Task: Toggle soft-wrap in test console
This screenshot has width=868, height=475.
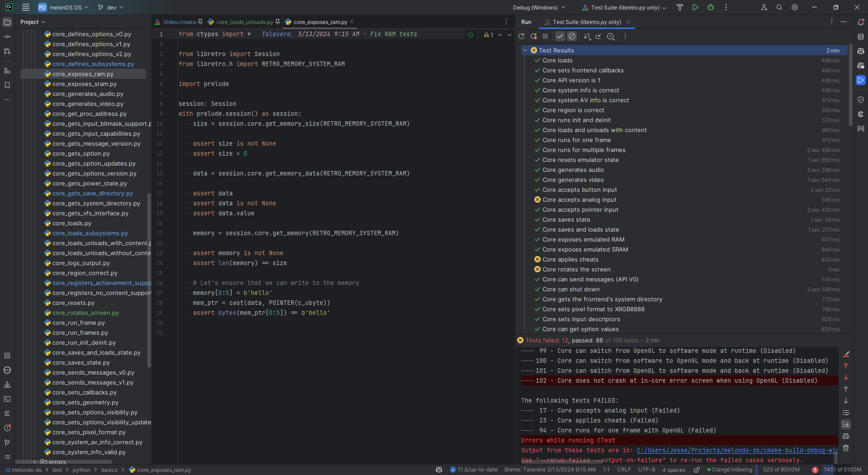Action: 846,413
